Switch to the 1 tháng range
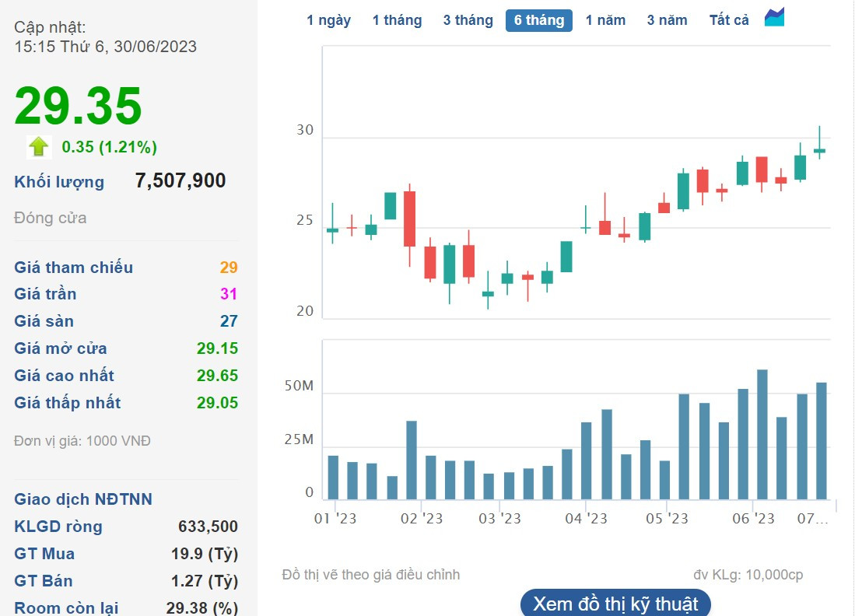855x616 pixels. 397,20
